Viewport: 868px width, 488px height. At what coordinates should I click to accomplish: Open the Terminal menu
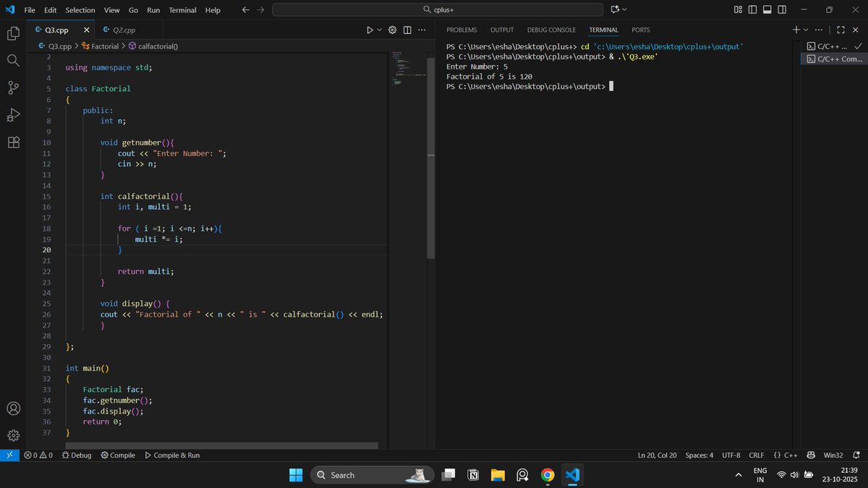(182, 10)
